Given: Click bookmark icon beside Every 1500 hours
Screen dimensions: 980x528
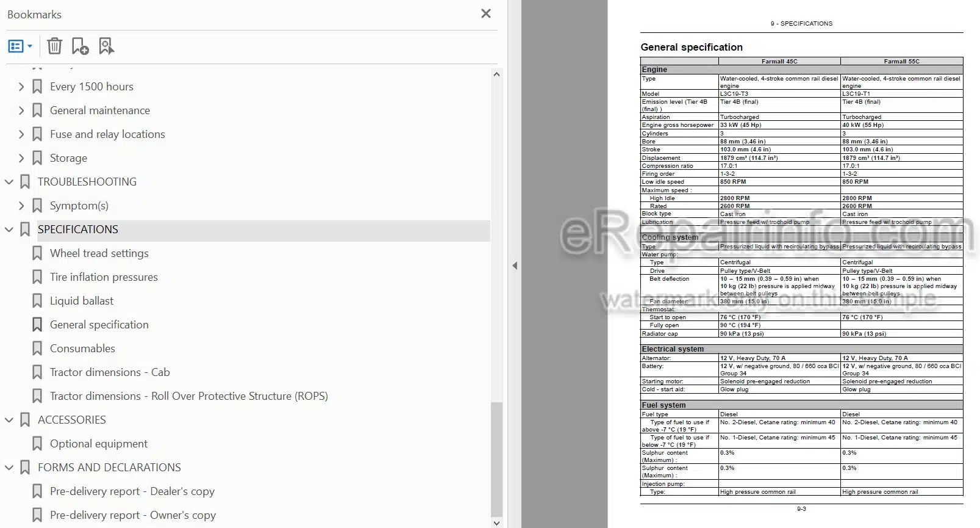Looking at the screenshot, I should click(37, 87).
